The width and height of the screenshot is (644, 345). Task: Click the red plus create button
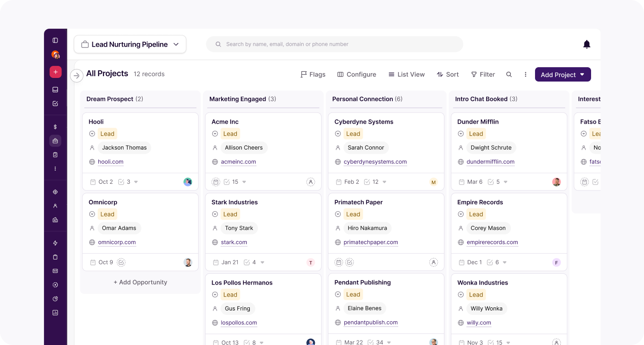click(x=55, y=72)
